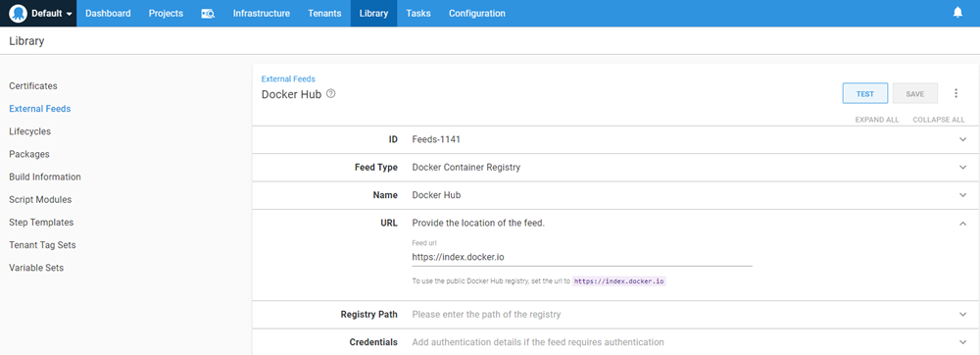Click the https://index.docker.io code hint
This screenshot has width=980, height=355.
point(619,281)
